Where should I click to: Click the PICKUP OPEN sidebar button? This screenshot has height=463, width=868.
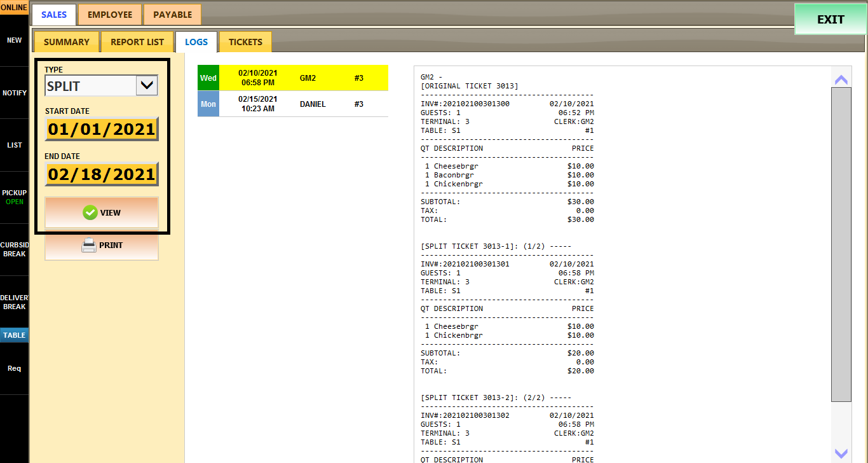pyautogui.click(x=14, y=197)
